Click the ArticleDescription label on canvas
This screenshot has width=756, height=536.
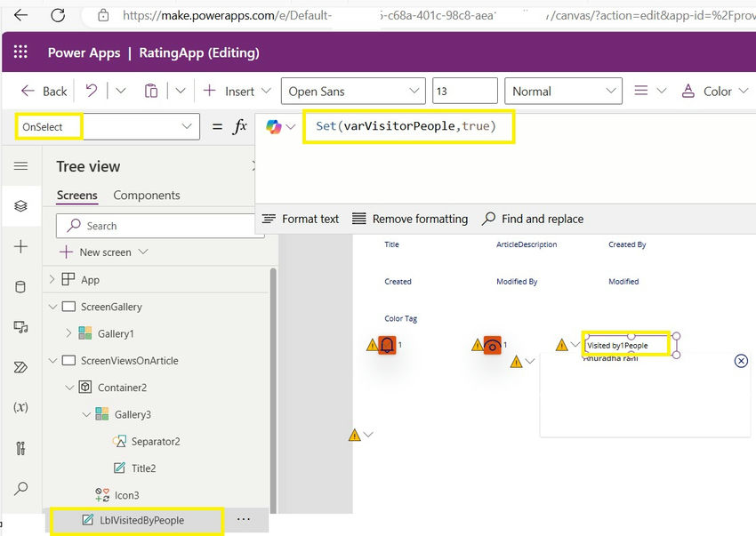coord(527,244)
